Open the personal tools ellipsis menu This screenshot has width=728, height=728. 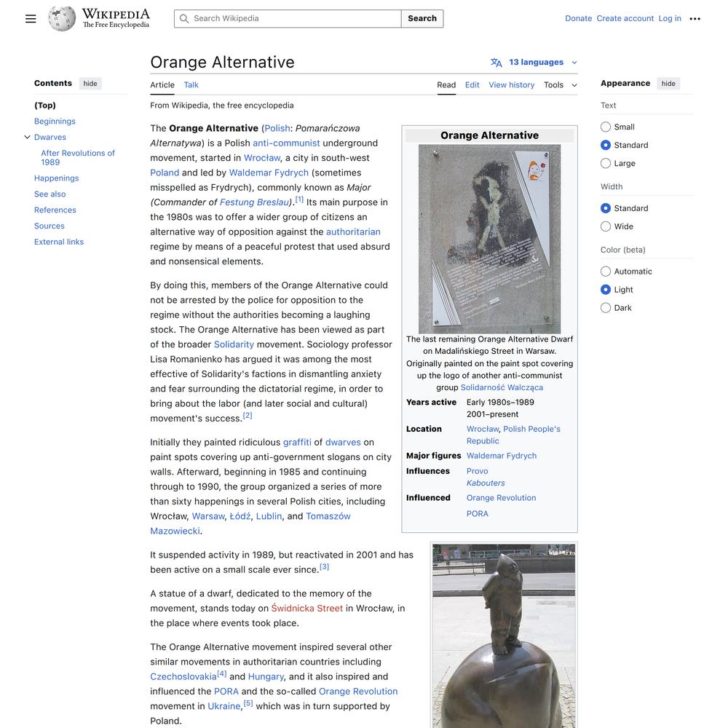[695, 19]
